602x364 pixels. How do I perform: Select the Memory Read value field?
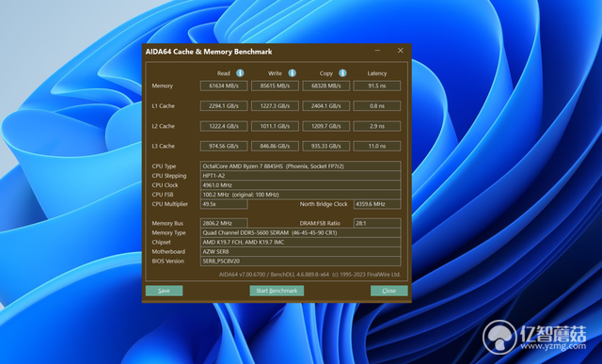tap(224, 86)
